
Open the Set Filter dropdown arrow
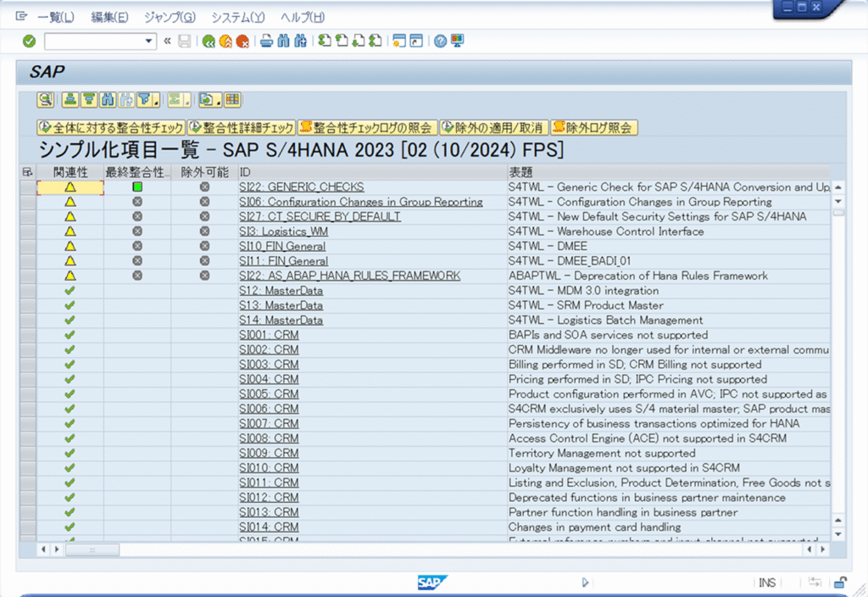tap(157, 101)
